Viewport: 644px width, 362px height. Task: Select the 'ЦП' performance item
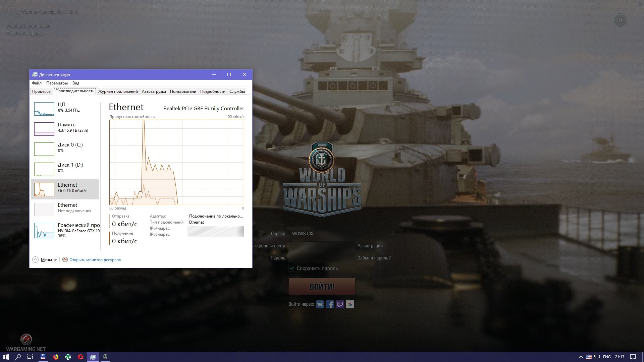coord(66,109)
